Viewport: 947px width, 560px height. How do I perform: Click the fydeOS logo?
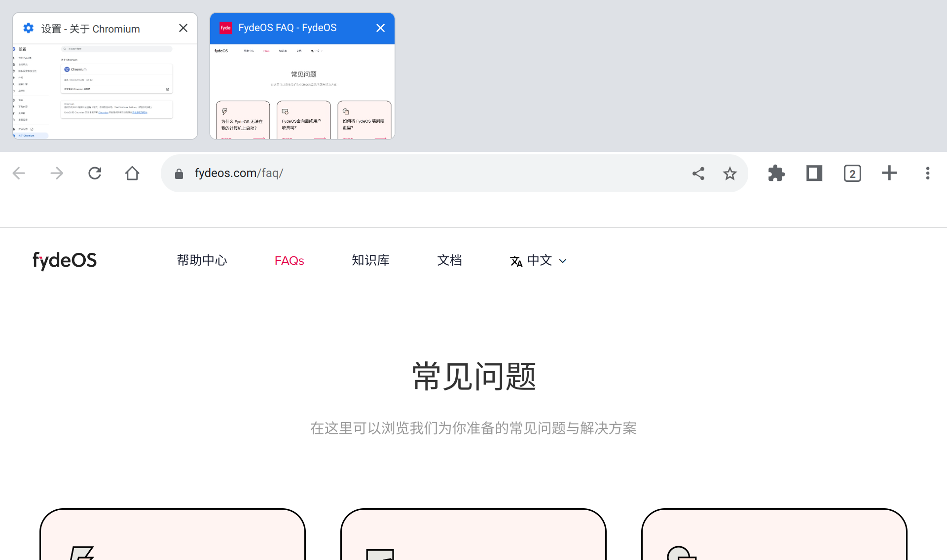click(x=65, y=260)
